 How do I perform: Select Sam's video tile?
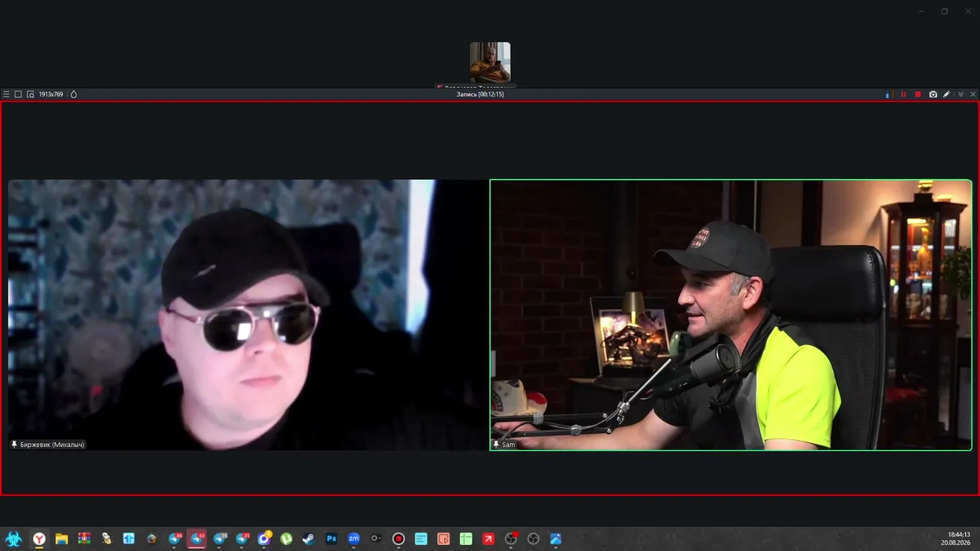(x=731, y=315)
